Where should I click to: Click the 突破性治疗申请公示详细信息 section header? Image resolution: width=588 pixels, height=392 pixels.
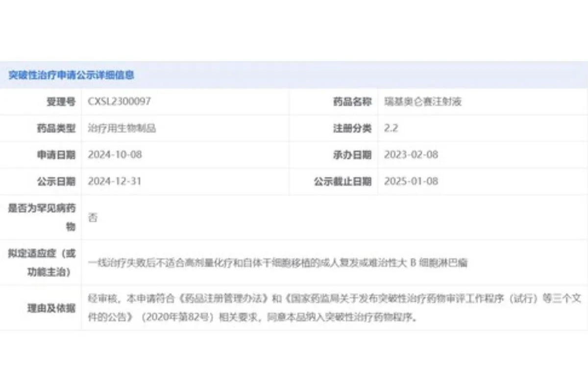[x=72, y=75]
